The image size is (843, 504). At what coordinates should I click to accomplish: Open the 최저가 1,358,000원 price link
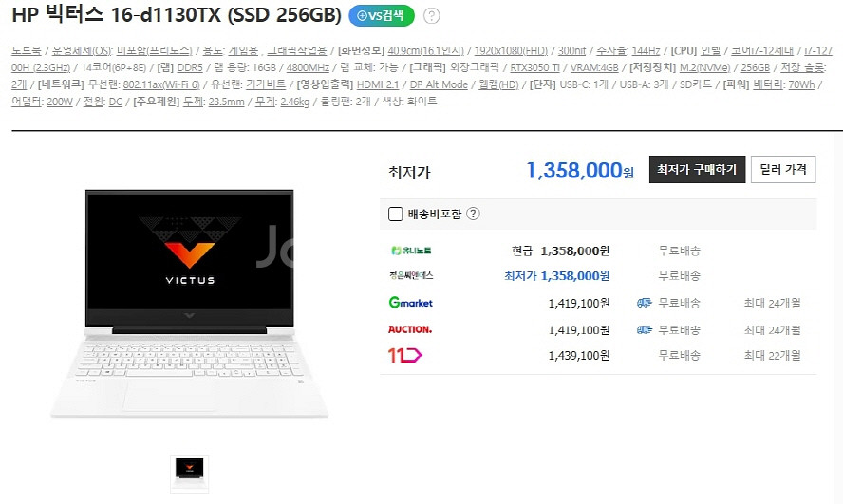556,275
